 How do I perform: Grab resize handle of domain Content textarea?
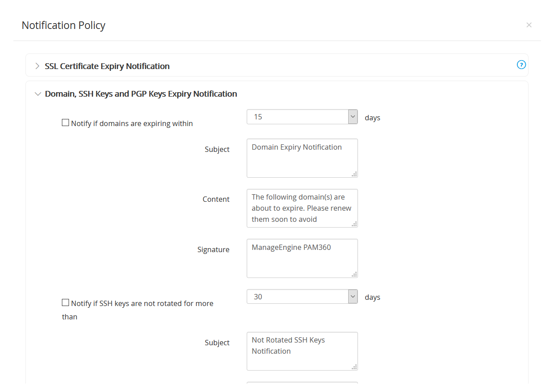coord(354,224)
